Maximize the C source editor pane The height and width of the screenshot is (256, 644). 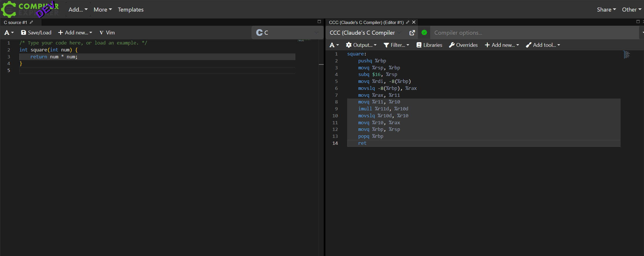click(x=319, y=22)
